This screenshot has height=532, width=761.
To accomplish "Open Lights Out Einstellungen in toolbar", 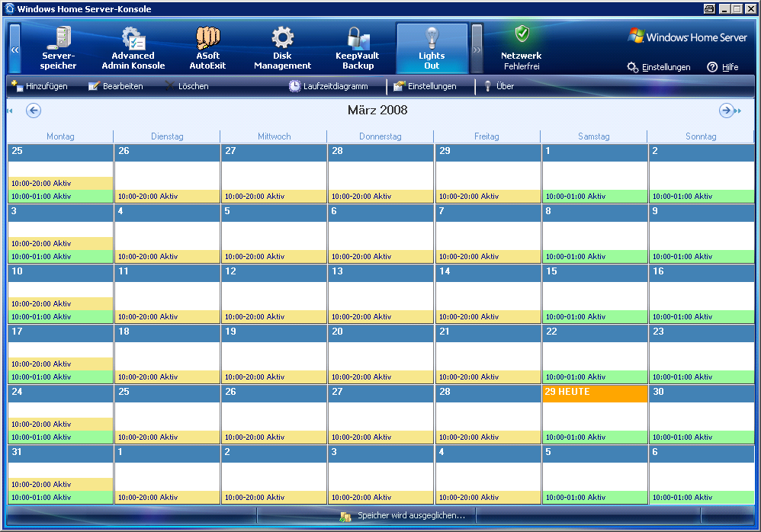I will pyautogui.click(x=425, y=86).
